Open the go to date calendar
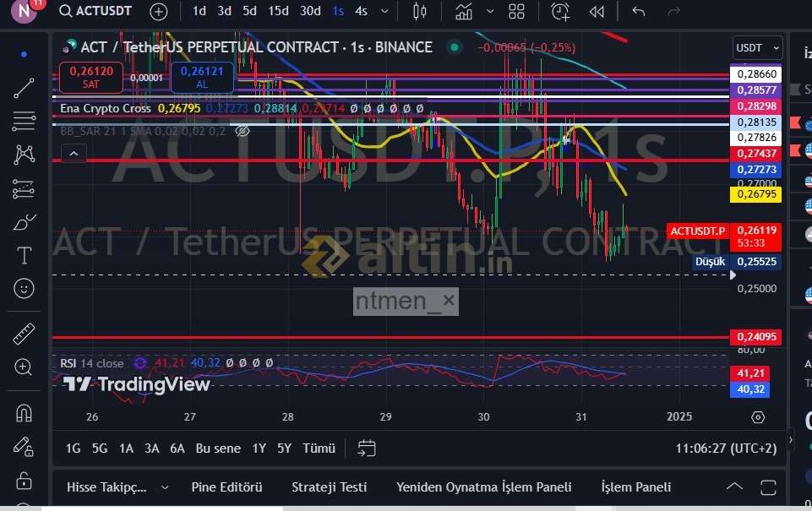The image size is (812, 511). pyautogui.click(x=367, y=448)
